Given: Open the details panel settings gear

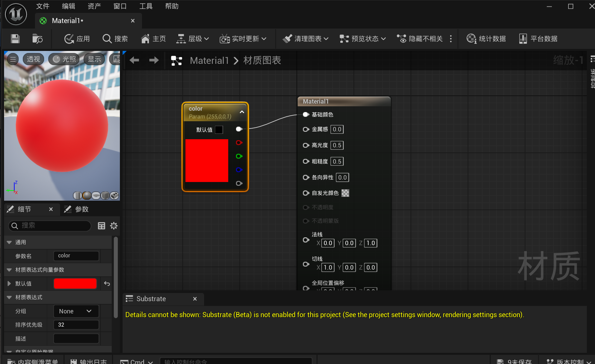Looking at the screenshot, I should coord(114,226).
